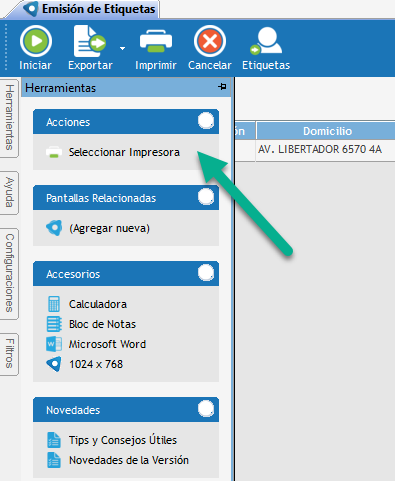Choose Seleccionar Impresora link
Viewport: 395px width, 481px height.
click(x=124, y=152)
